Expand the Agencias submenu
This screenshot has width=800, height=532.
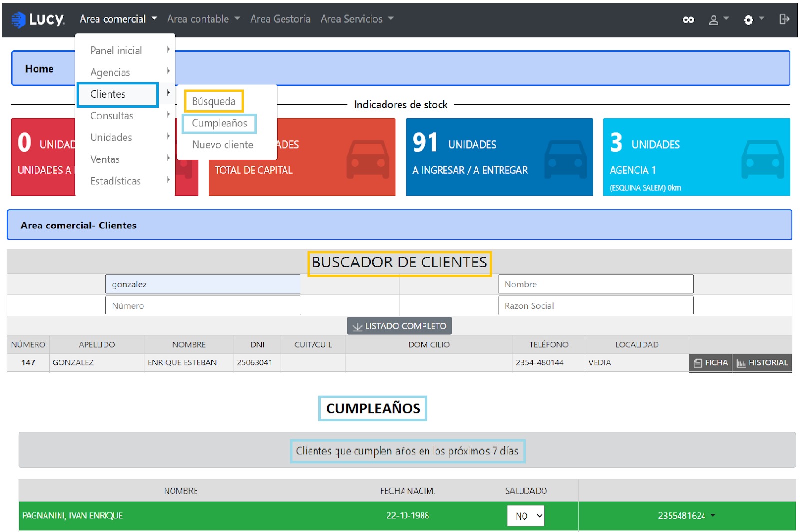click(x=125, y=72)
